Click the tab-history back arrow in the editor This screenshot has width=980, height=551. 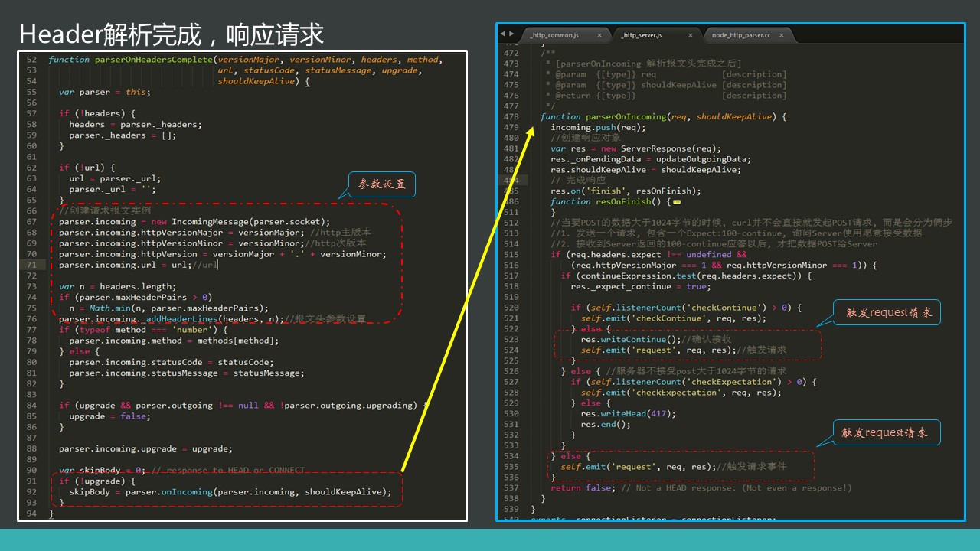tap(502, 34)
